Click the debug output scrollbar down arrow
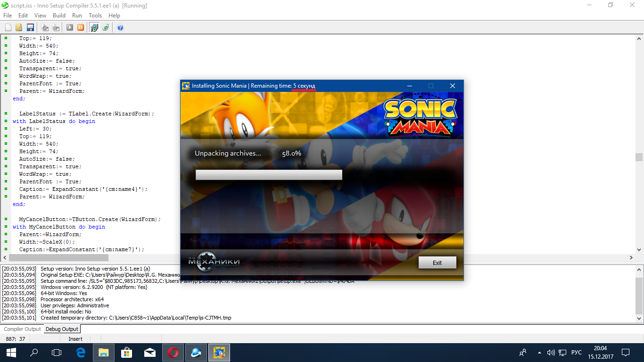 tap(639, 319)
